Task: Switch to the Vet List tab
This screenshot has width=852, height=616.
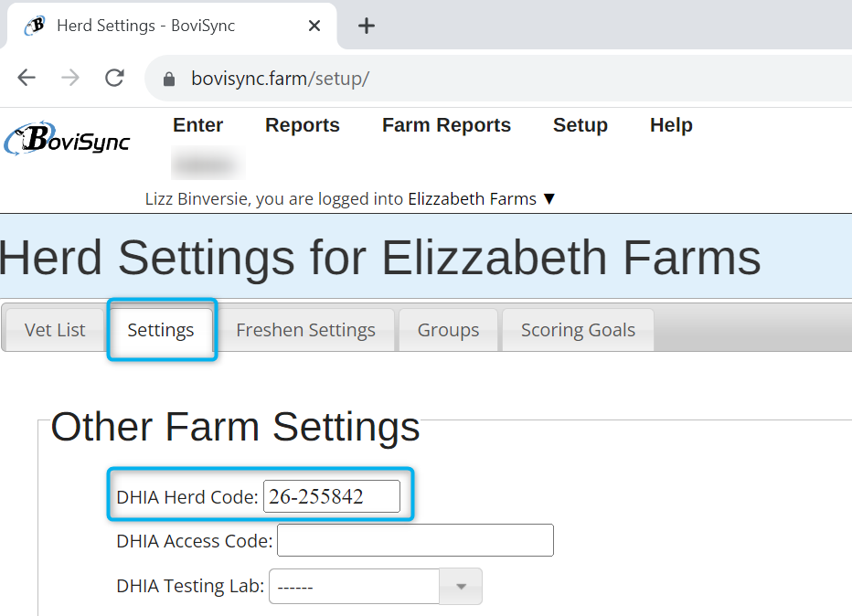Action: [54, 330]
